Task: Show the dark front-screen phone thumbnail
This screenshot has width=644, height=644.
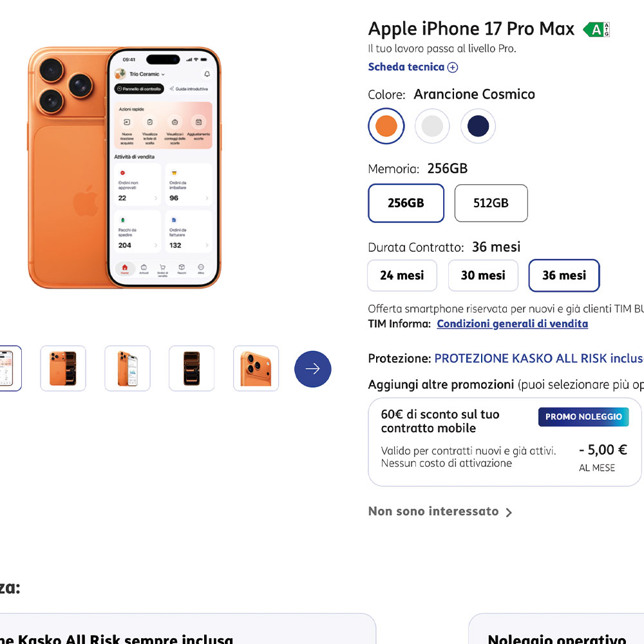Action: 192,368
